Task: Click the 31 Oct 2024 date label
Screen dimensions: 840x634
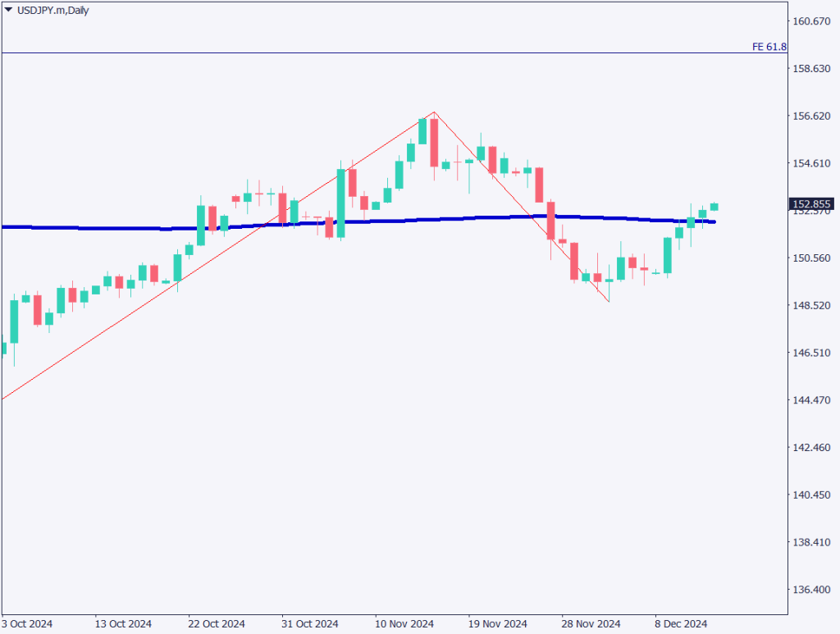Action: pyautogui.click(x=310, y=624)
